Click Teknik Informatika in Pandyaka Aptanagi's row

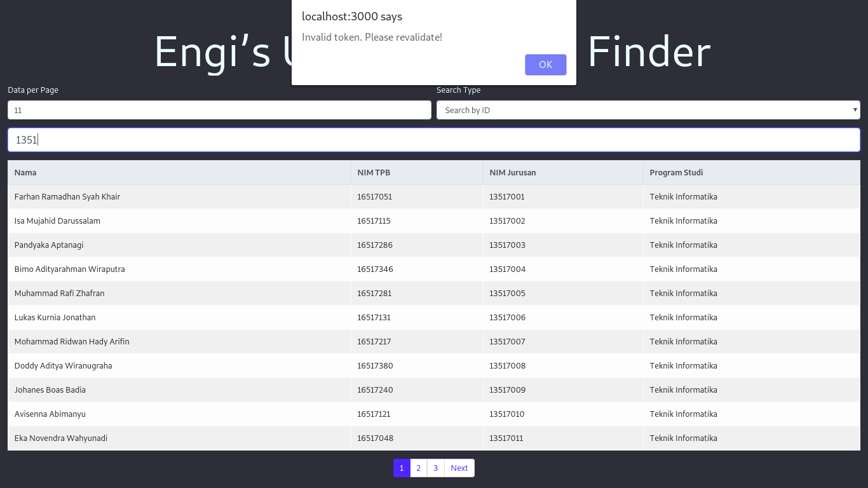click(683, 245)
